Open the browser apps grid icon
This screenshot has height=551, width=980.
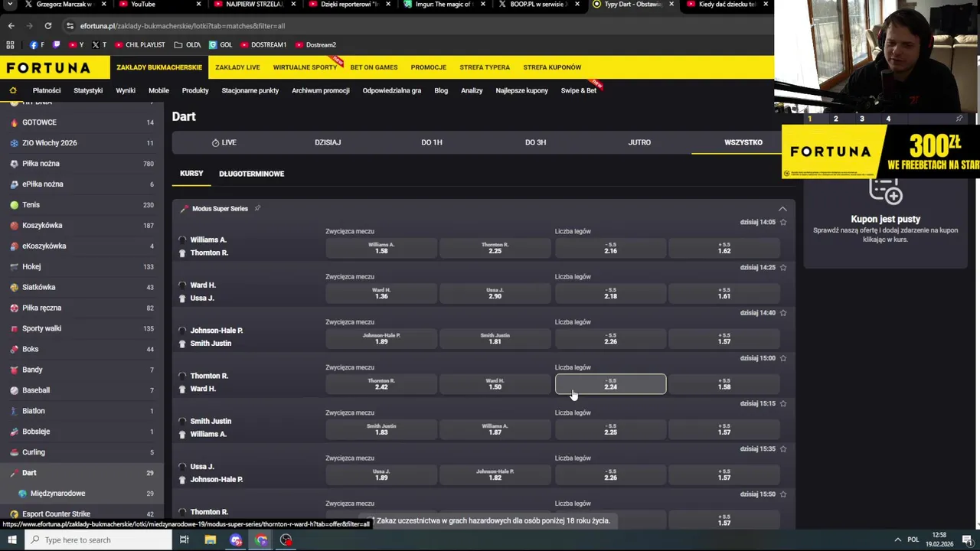pos(10,45)
